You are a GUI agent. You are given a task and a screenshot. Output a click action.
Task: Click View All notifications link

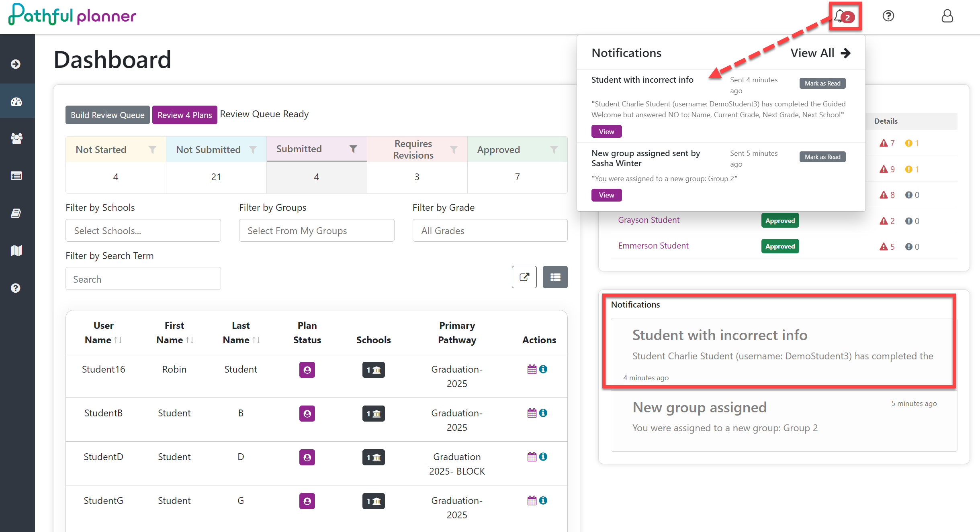coord(820,53)
